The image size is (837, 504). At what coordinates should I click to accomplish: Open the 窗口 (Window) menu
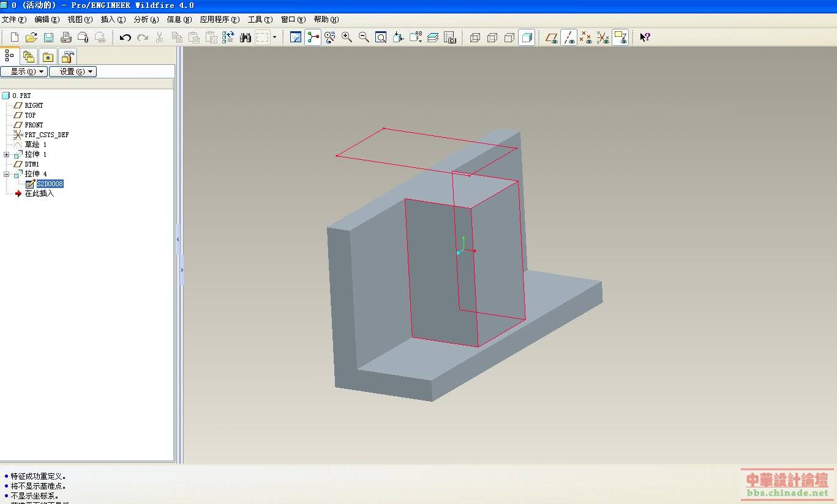click(x=293, y=20)
